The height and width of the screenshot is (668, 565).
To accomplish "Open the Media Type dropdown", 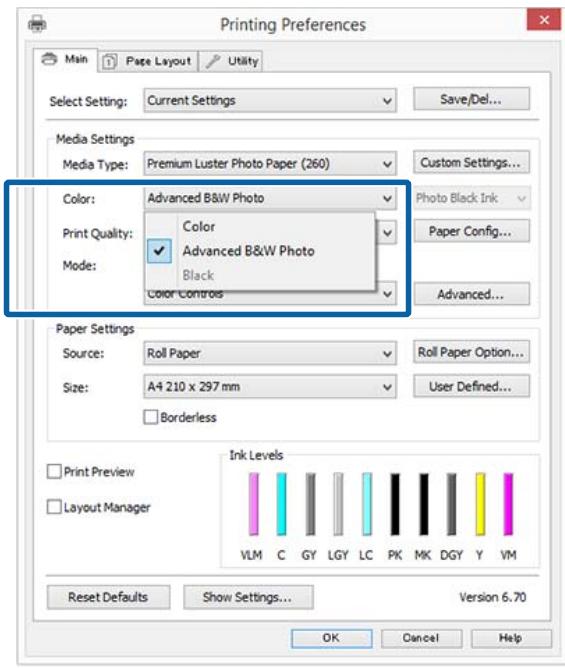I will 270,164.
